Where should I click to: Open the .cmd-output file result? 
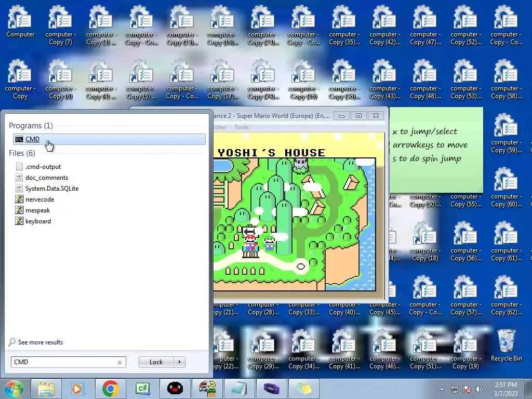click(43, 167)
